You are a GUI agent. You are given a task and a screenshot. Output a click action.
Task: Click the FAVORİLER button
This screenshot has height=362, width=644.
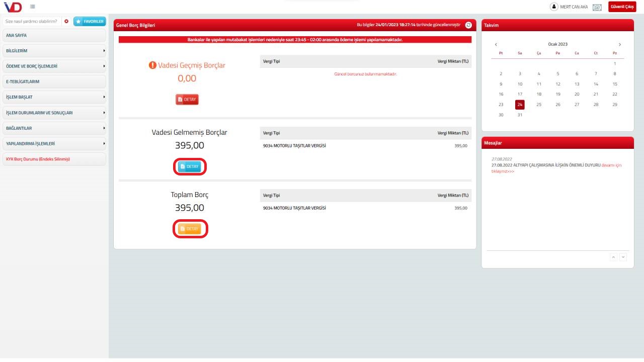90,22
